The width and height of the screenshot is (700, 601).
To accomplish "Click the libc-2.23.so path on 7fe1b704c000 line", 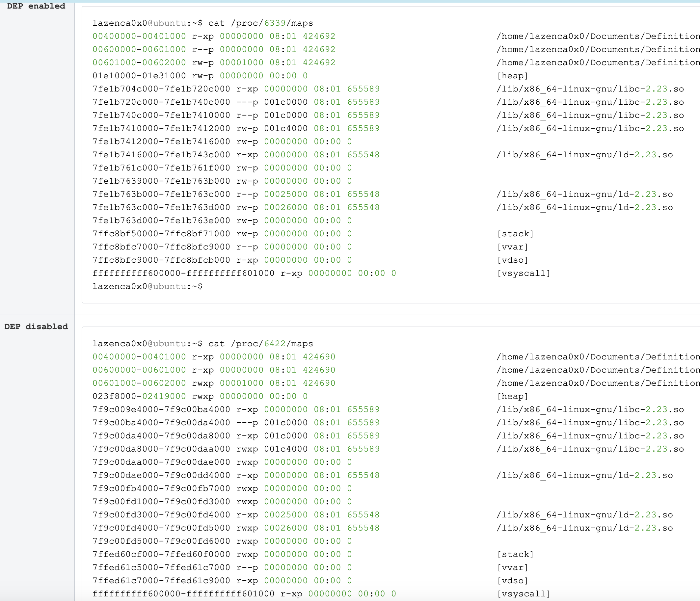I will pos(590,89).
